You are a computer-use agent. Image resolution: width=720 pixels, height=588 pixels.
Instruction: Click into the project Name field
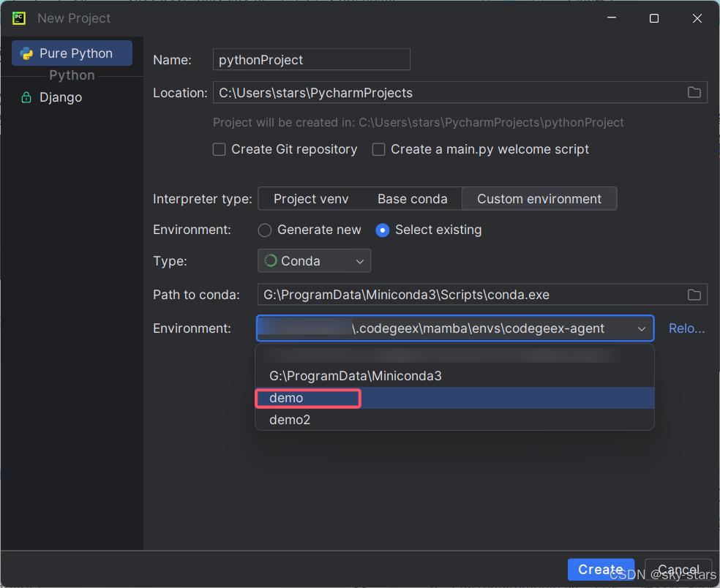pos(311,60)
